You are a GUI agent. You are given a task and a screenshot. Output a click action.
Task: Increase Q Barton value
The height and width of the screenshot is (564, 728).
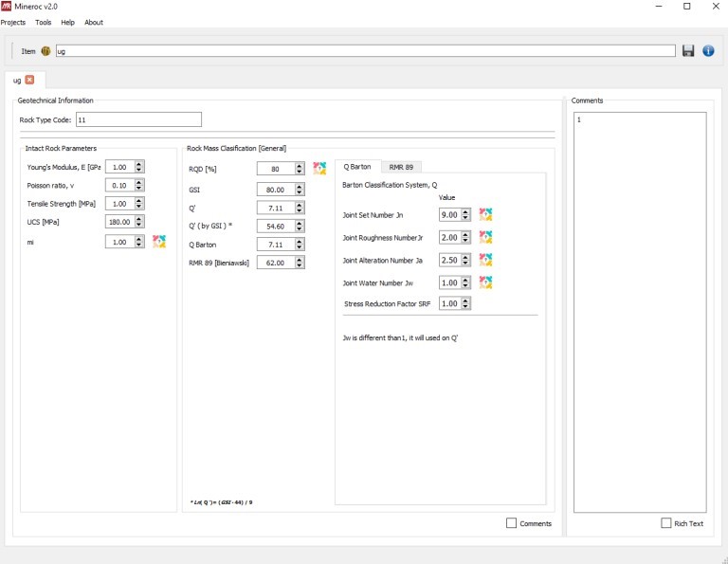coord(300,242)
